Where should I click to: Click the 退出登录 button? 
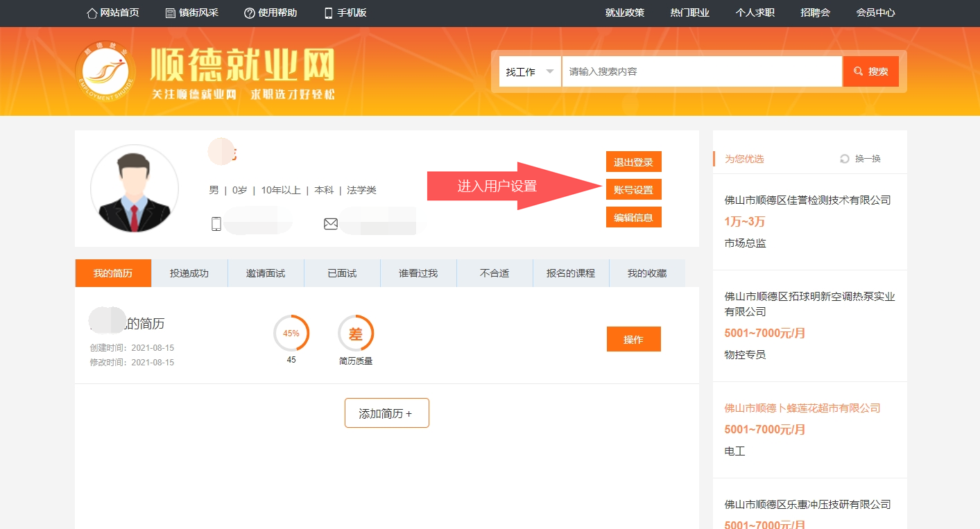(x=633, y=162)
